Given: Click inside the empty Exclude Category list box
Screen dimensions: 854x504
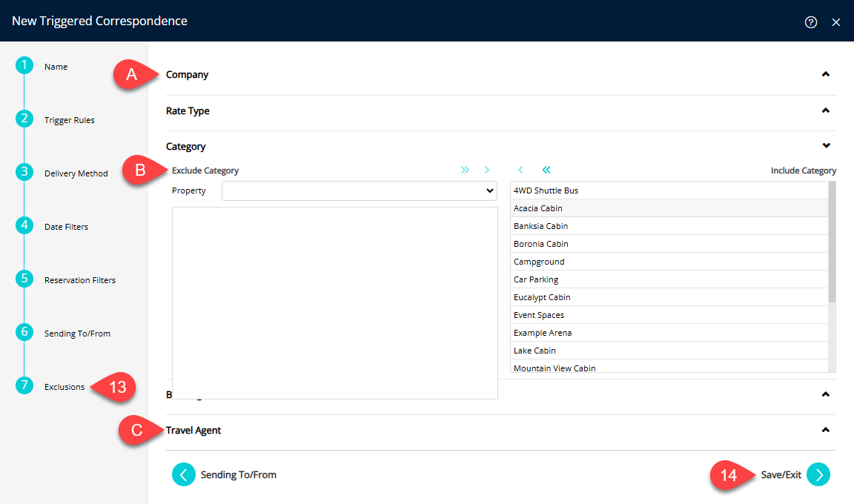Looking at the screenshot, I should [335, 302].
